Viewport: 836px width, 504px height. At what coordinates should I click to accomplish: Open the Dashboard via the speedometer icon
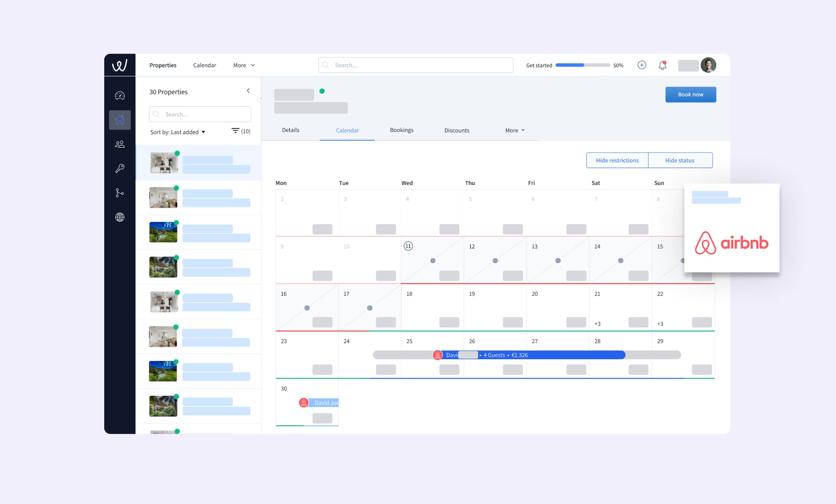(x=120, y=96)
